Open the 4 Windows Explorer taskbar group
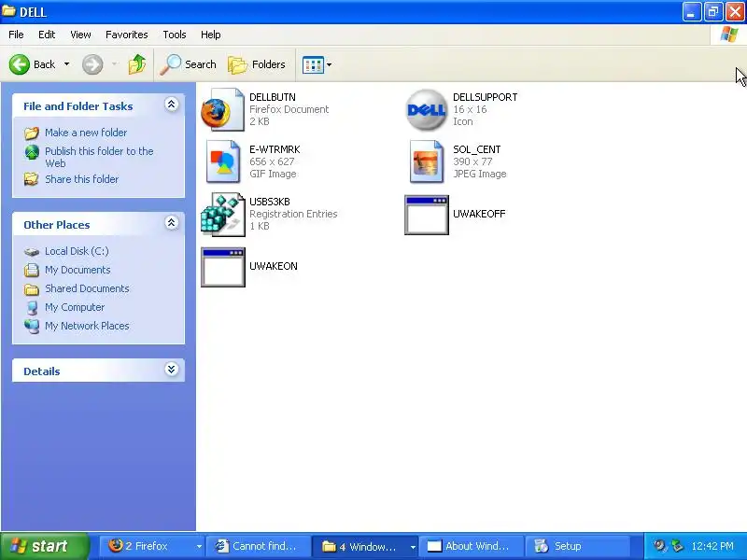This screenshot has height=560, width=747. 365,546
